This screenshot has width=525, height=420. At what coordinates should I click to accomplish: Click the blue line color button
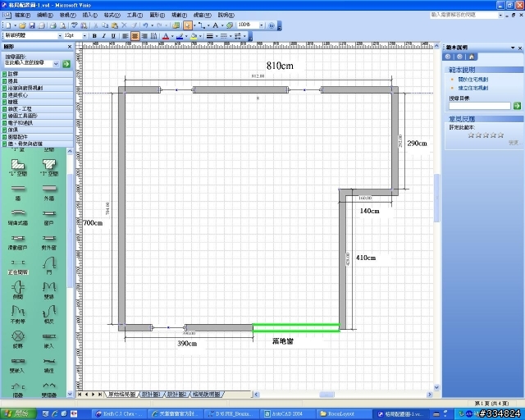[x=180, y=36]
